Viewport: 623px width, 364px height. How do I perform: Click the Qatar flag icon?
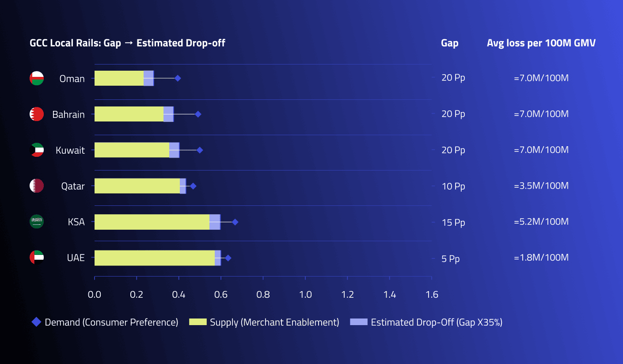tap(36, 186)
